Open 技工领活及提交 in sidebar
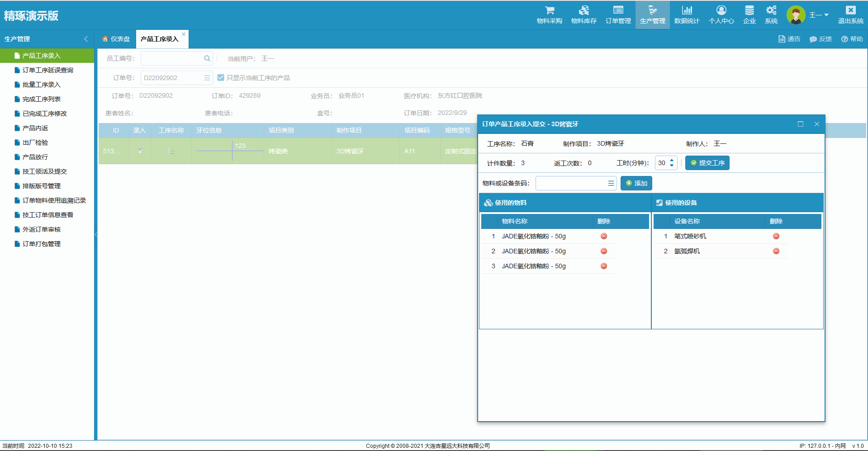This screenshot has height=451, width=868. tap(47, 171)
